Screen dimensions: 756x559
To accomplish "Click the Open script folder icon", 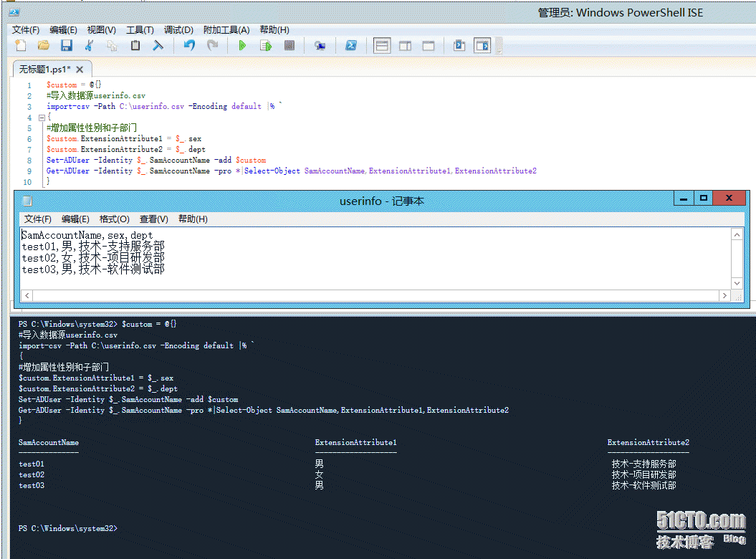I will 44,45.
